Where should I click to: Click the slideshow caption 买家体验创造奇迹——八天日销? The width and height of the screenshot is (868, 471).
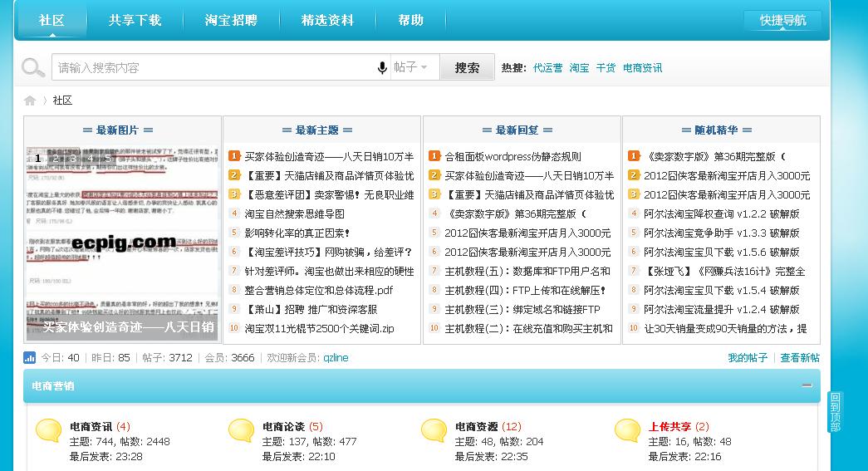[129, 327]
